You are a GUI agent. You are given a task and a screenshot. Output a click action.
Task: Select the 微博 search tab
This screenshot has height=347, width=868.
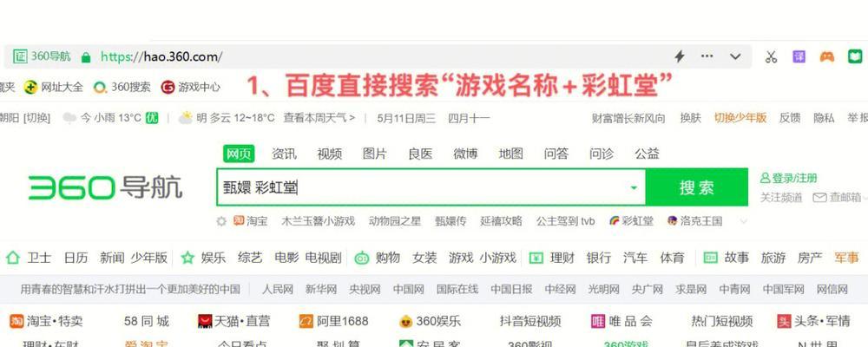(465, 154)
